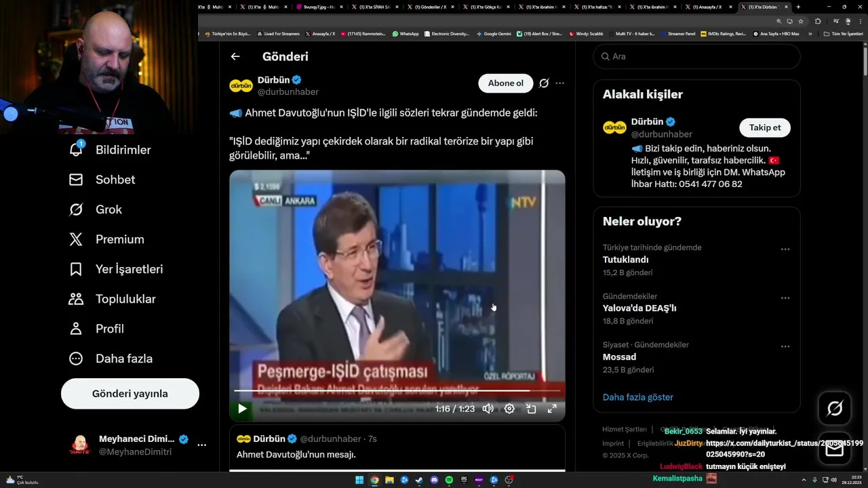The image size is (868, 488).
Task: Open Discord from taskbar
Action: pyautogui.click(x=434, y=480)
